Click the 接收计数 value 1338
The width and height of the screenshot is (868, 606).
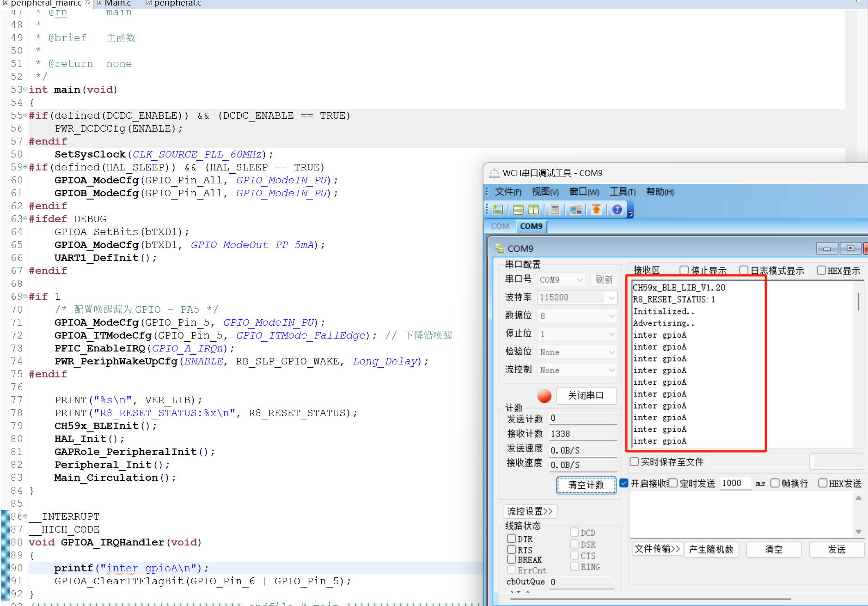click(583, 434)
